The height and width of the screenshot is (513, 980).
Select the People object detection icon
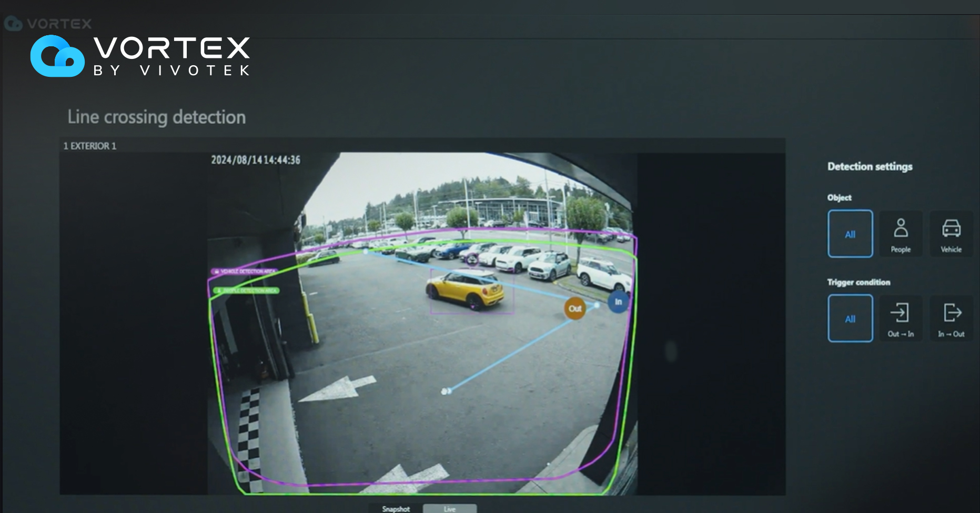point(901,234)
